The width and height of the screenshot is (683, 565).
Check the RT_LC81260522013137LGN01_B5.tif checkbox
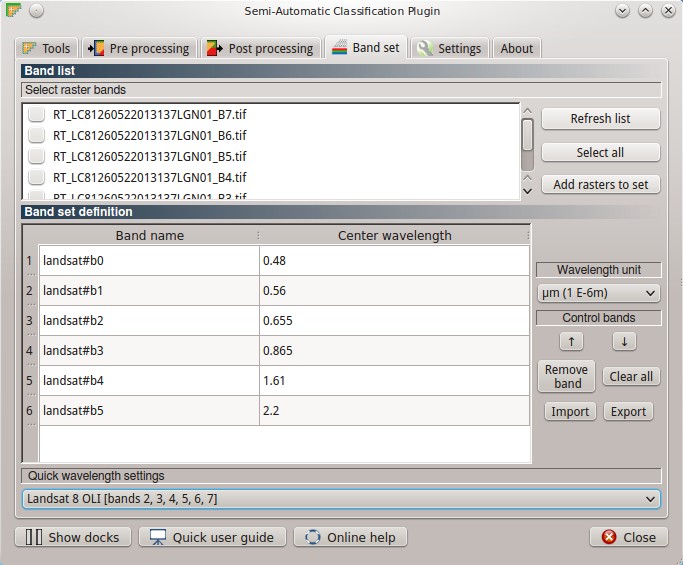[36, 156]
